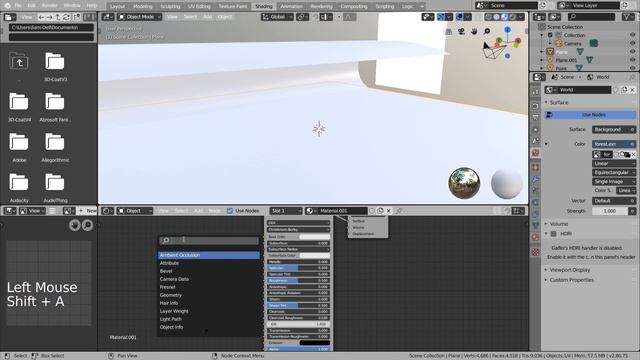Go back in file browser with left arrow

click(41, 17)
